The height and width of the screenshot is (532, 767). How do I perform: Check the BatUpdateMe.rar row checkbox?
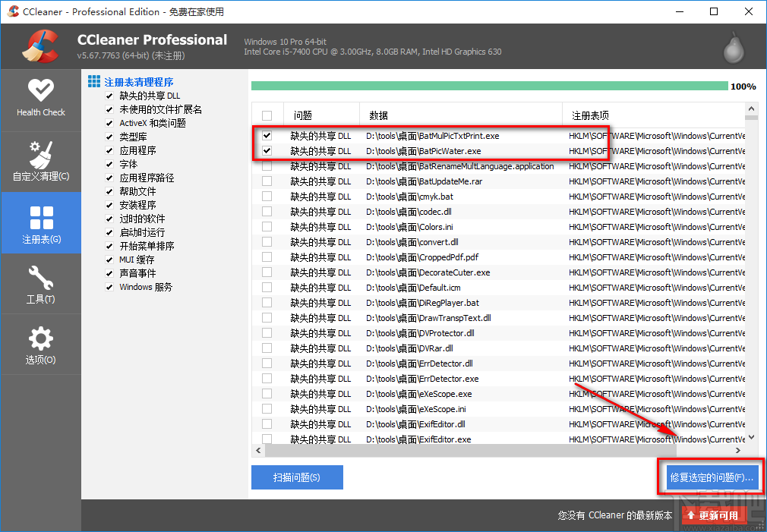[267, 181]
